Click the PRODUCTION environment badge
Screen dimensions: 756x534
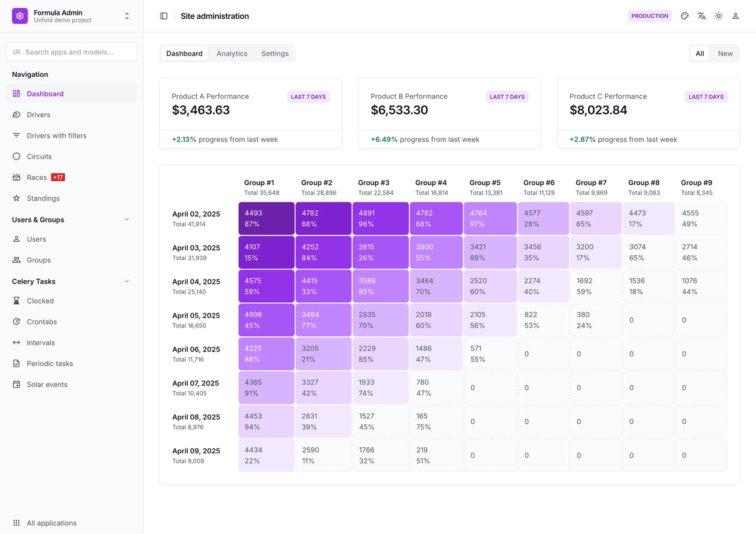[x=650, y=16]
